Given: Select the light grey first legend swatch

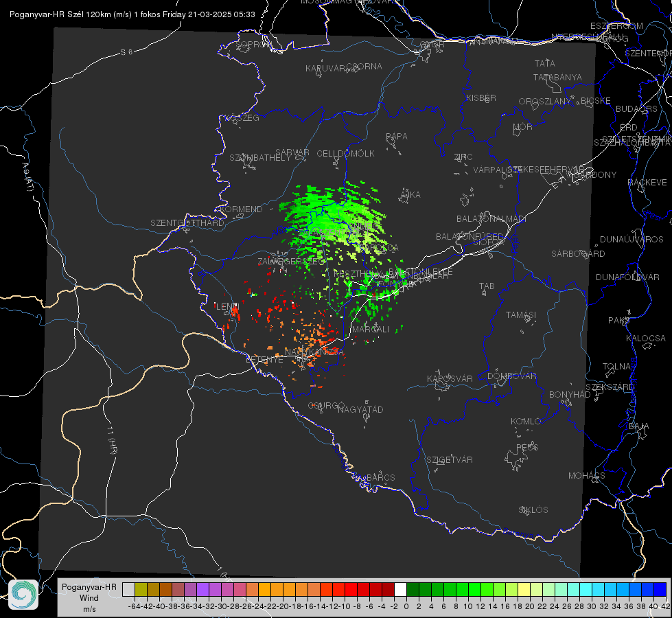Looking at the screenshot, I should [128, 589].
